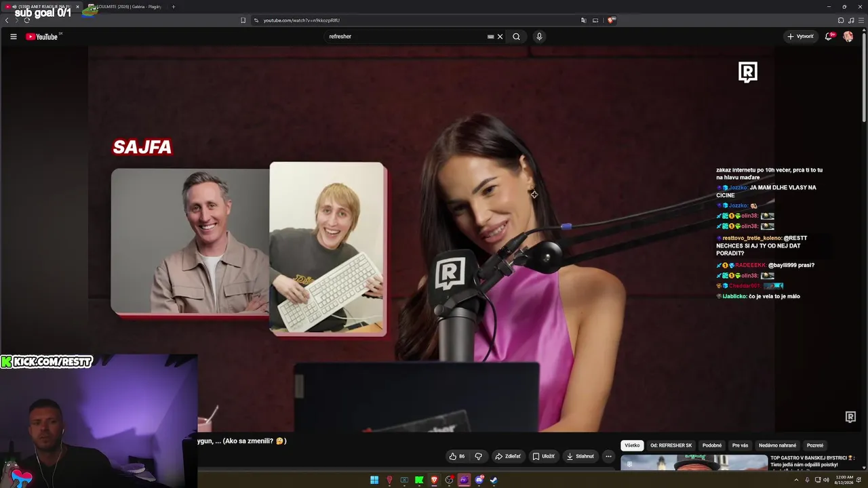The image size is (868, 488).
Task: Click the Vytvoriť create button
Action: 800,37
